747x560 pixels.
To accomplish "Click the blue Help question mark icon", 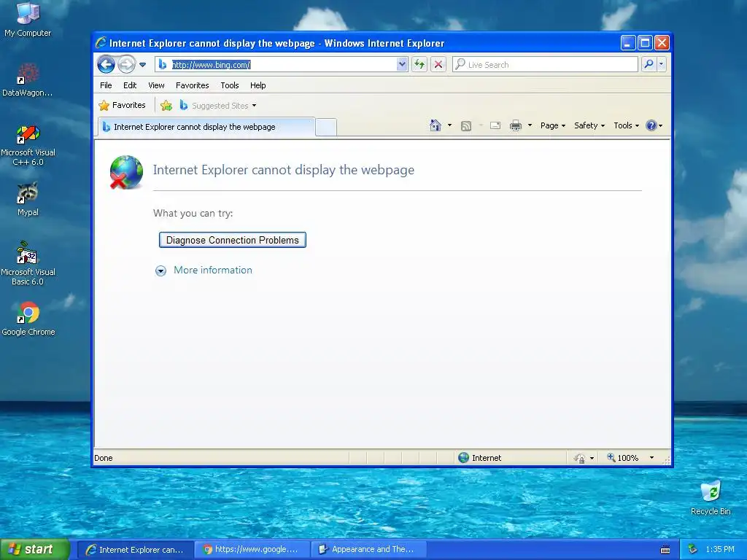I will [x=651, y=125].
